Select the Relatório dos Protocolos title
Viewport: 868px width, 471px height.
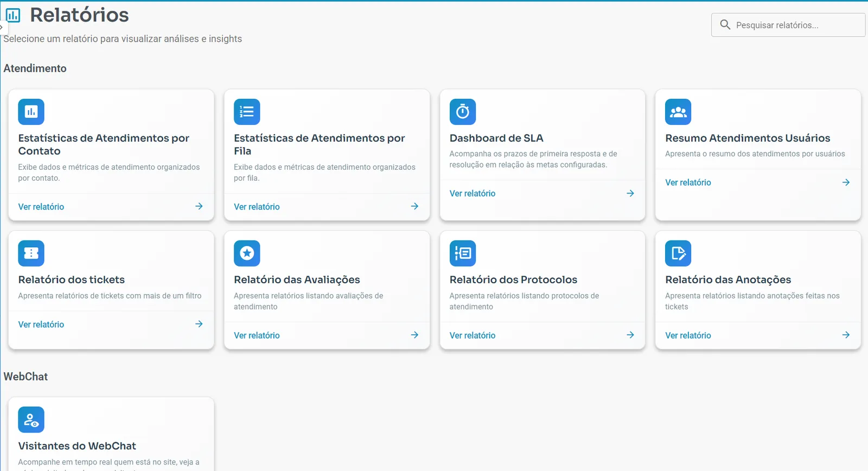pyautogui.click(x=513, y=279)
